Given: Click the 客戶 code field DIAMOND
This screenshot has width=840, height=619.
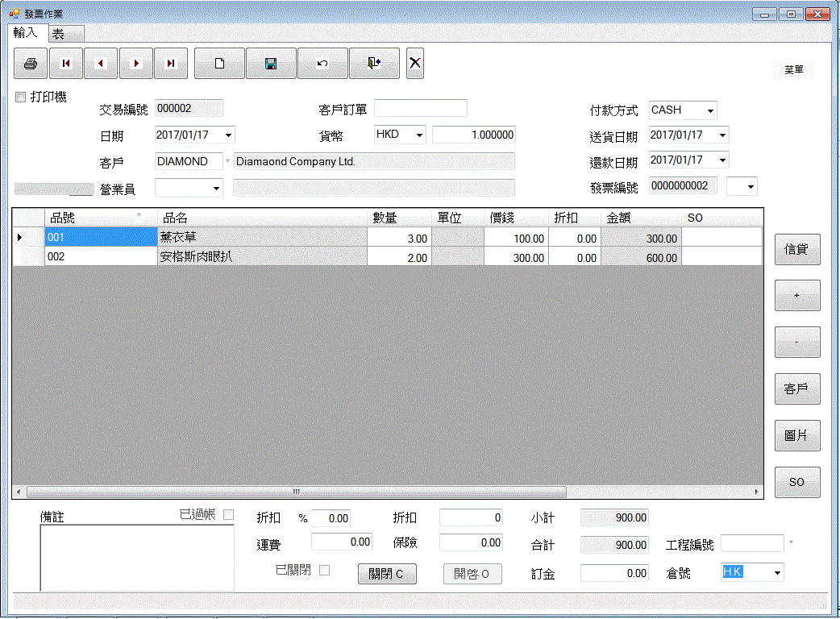Looking at the screenshot, I should tap(189, 161).
